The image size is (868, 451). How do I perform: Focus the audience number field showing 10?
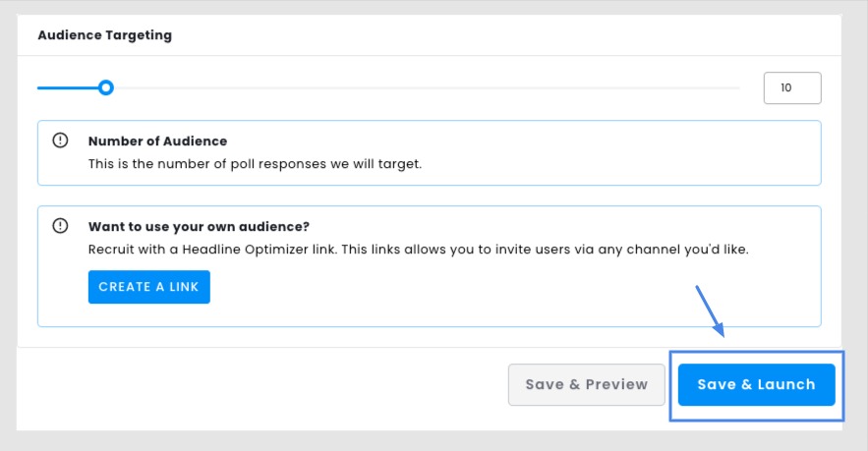792,88
